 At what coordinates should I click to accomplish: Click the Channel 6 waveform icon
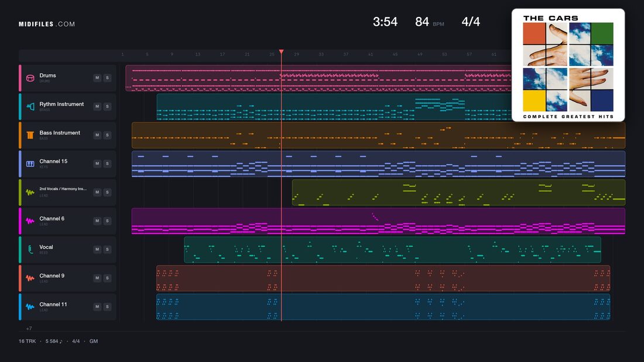tap(30, 221)
